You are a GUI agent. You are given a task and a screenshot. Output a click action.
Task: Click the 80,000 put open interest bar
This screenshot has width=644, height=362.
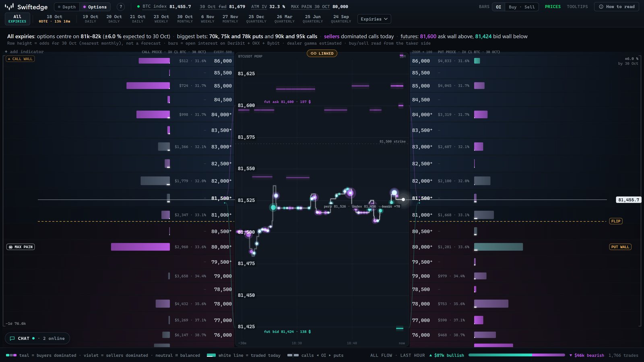click(498, 247)
